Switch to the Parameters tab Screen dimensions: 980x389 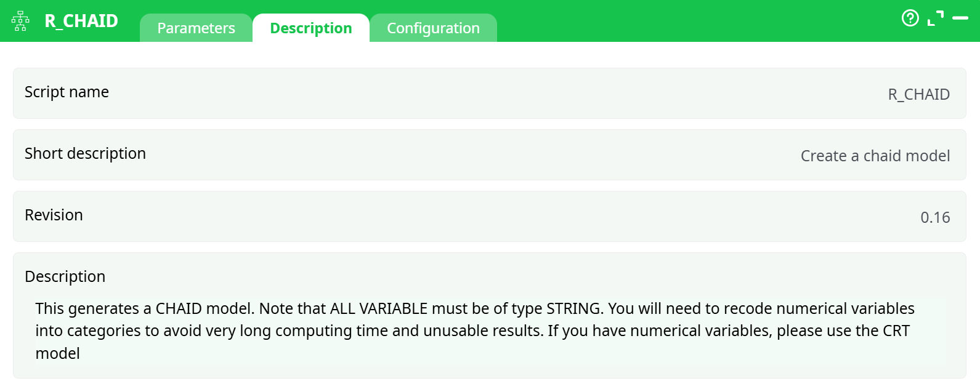[x=196, y=28]
